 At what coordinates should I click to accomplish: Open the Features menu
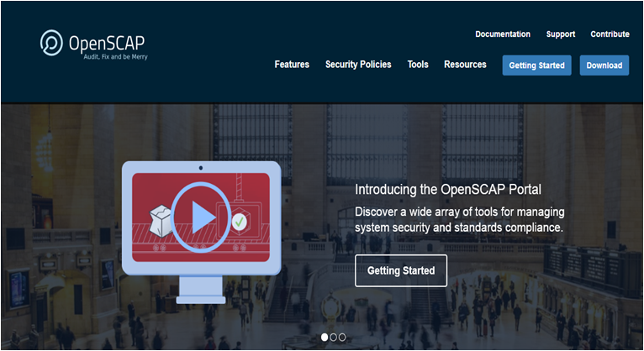coord(292,65)
